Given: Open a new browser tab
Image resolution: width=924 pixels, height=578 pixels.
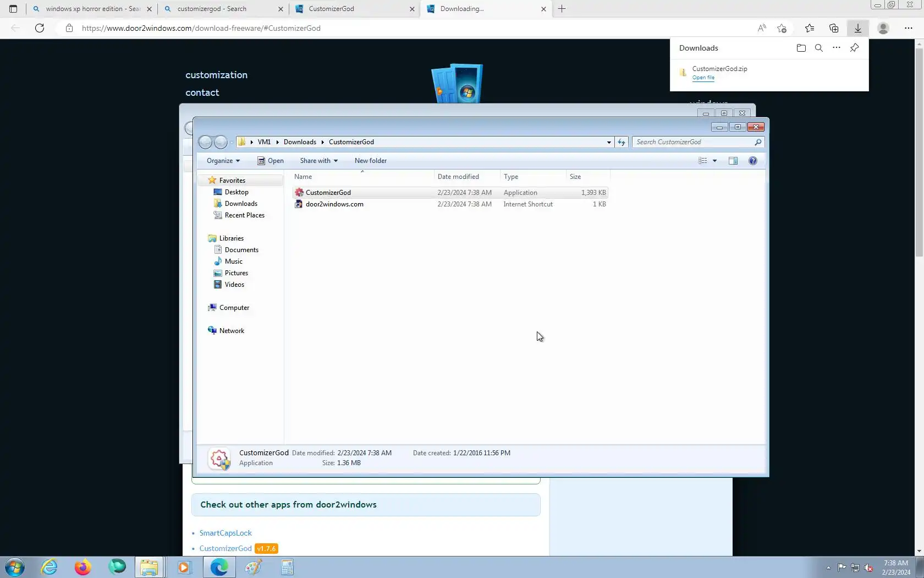Looking at the screenshot, I should pos(562,9).
